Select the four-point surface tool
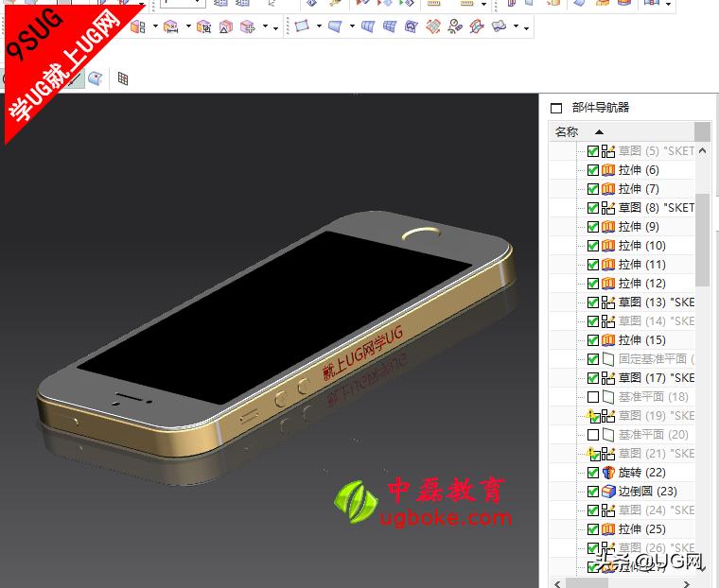This screenshot has width=719, height=588. click(x=302, y=26)
